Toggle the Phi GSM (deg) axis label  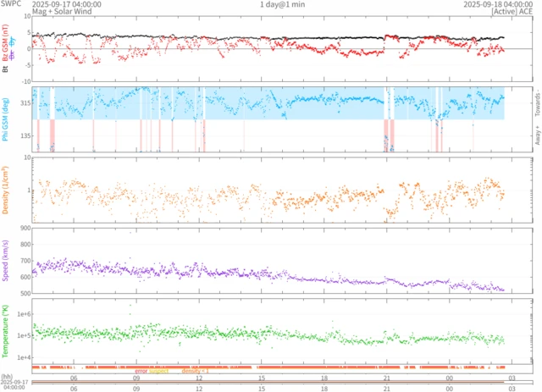pyautogui.click(x=6, y=119)
